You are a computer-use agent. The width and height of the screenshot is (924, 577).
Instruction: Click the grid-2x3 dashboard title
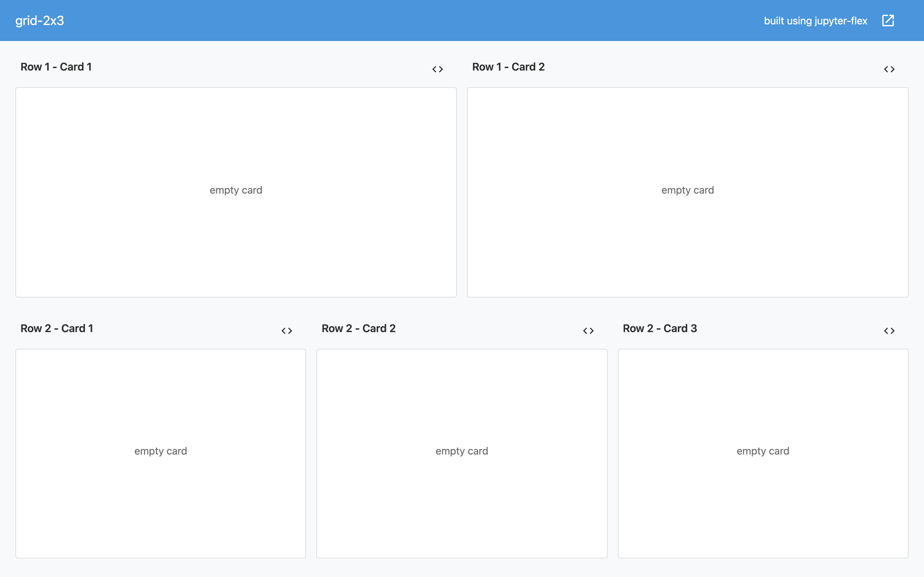pyautogui.click(x=40, y=21)
